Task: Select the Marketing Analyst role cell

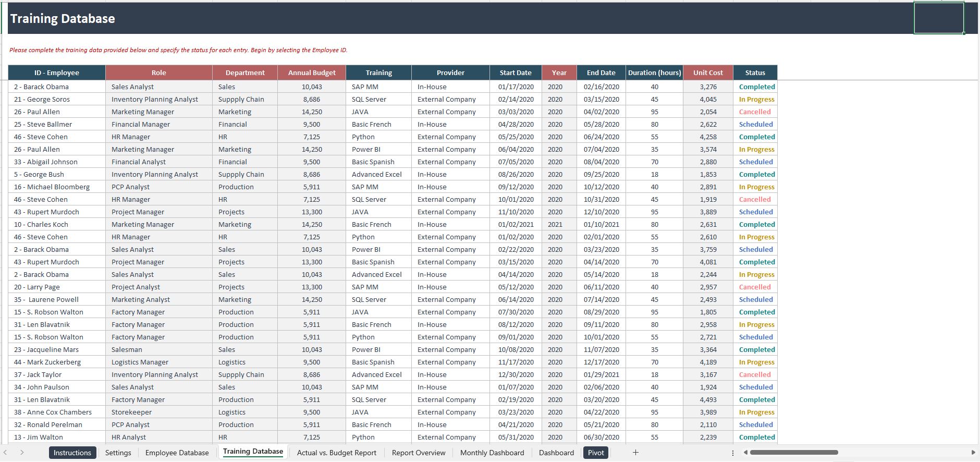Action: point(159,299)
